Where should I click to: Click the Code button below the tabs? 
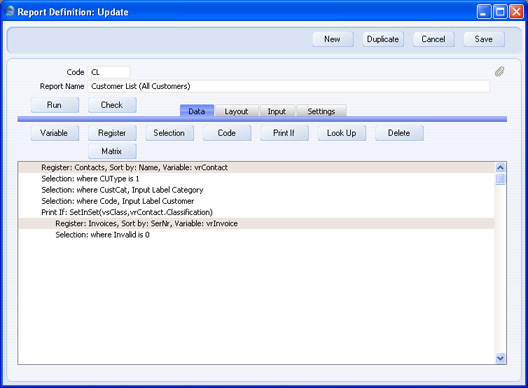227,133
